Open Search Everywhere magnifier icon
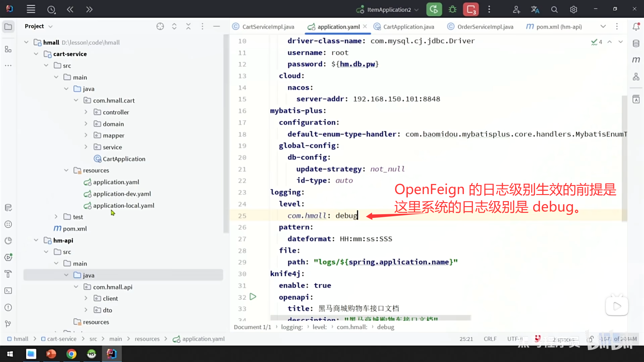 tap(554, 9)
